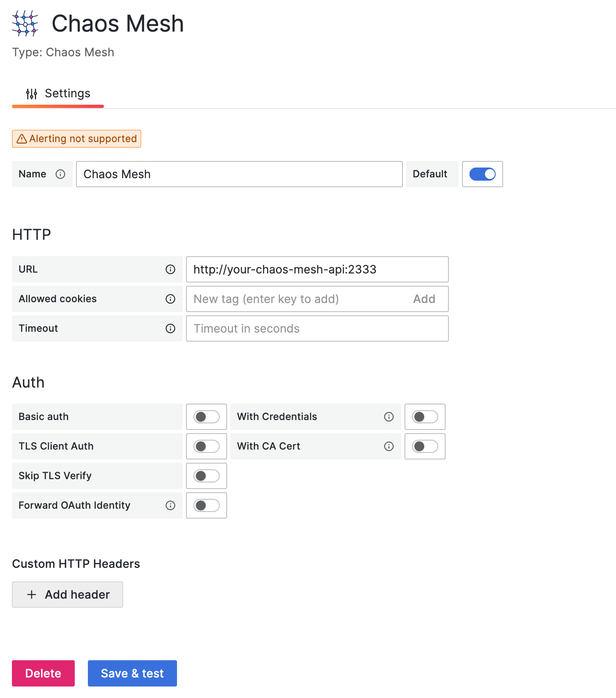Viewport: 616px width, 698px height.
Task: Disable the Default data source toggle
Action: pos(482,174)
